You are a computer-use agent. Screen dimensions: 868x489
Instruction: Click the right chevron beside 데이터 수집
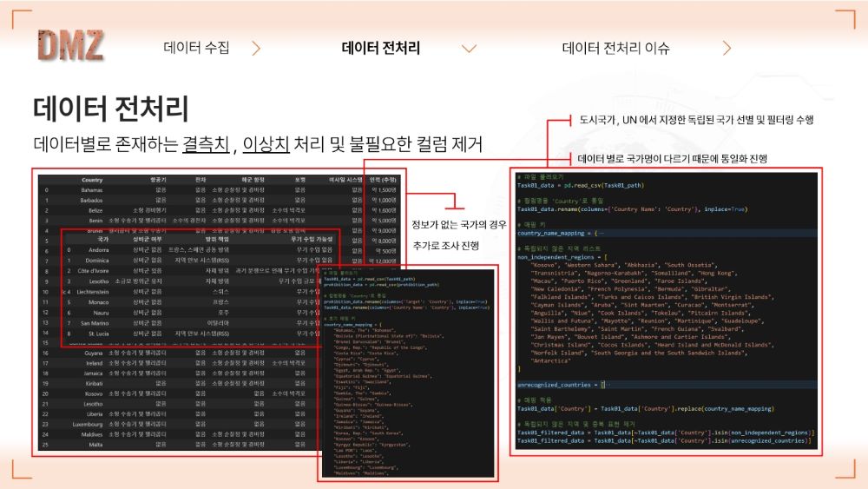point(256,48)
